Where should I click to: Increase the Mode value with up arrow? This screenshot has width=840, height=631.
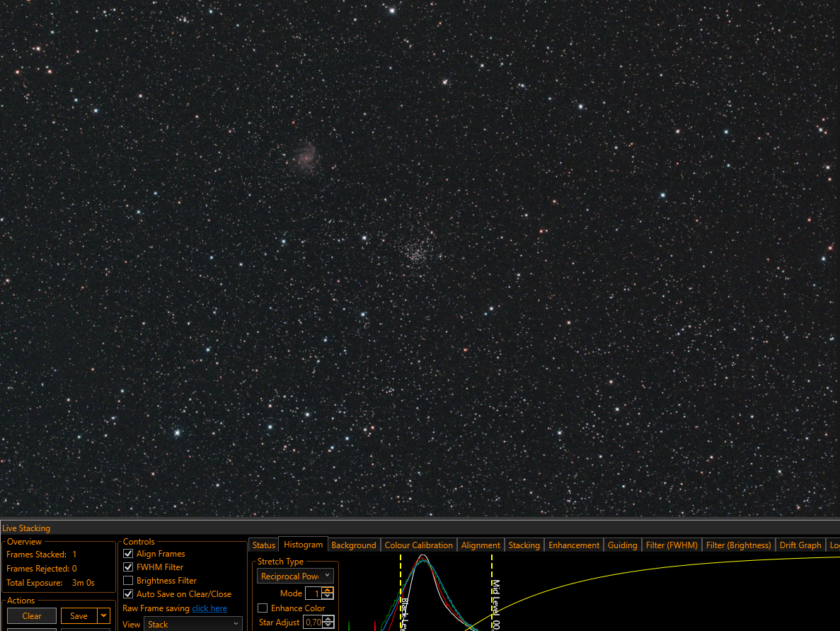pos(328,590)
